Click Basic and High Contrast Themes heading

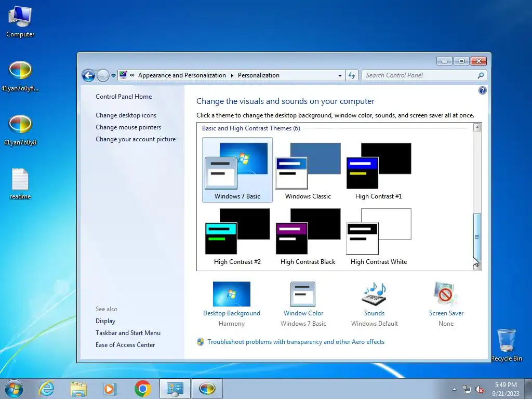pyautogui.click(x=251, y=128)
